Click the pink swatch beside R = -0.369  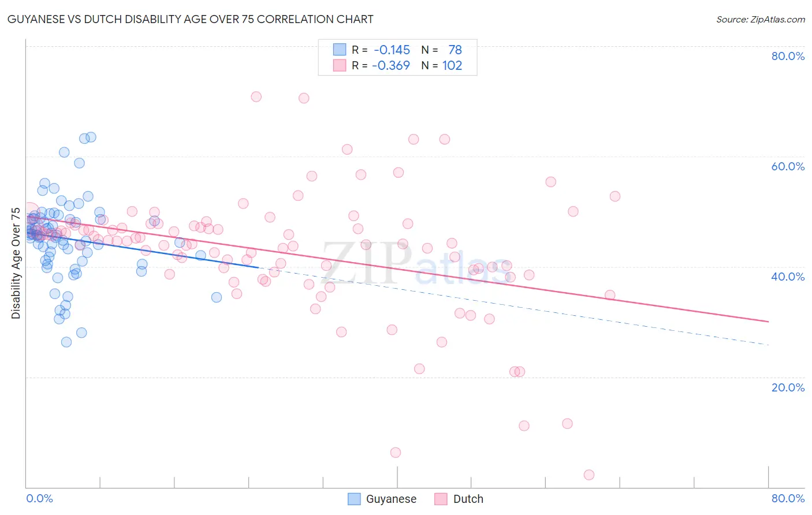340,65
